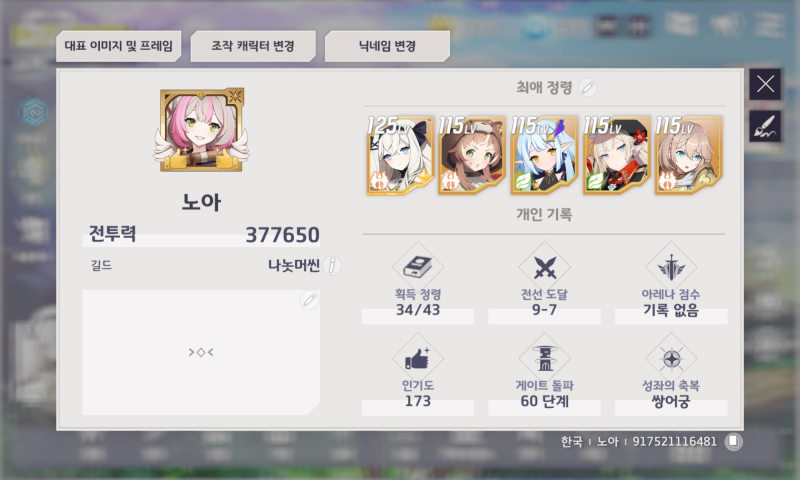
Task: Click the 게이트 돌파 tower icon
Action: click(x=544, y=358)
